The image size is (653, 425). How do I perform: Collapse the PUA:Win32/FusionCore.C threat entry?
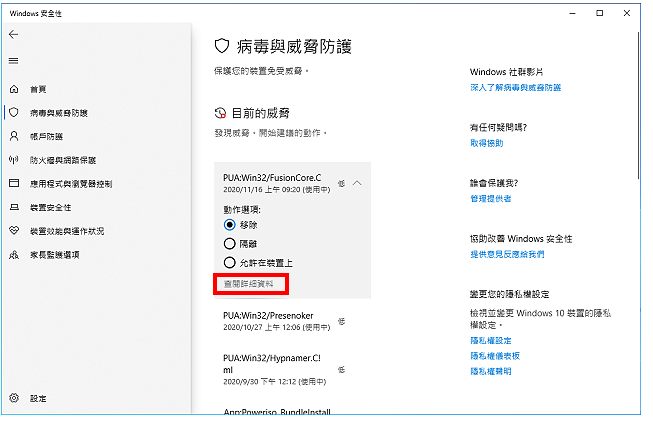[357, 183]
